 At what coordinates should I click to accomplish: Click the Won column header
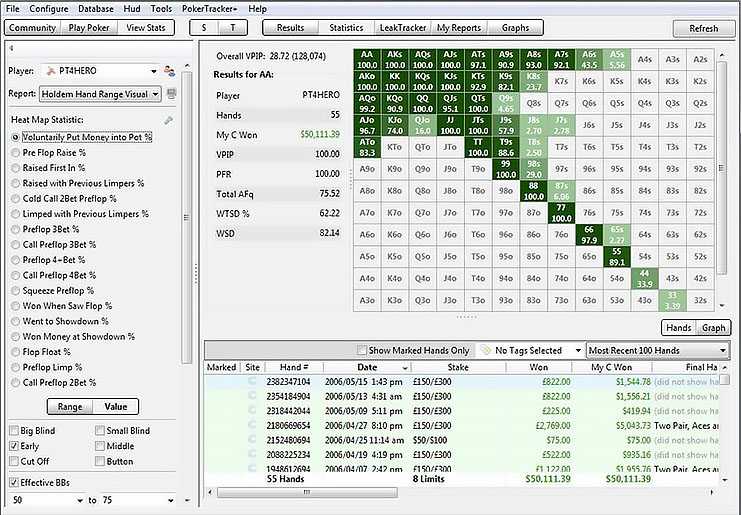539,367
